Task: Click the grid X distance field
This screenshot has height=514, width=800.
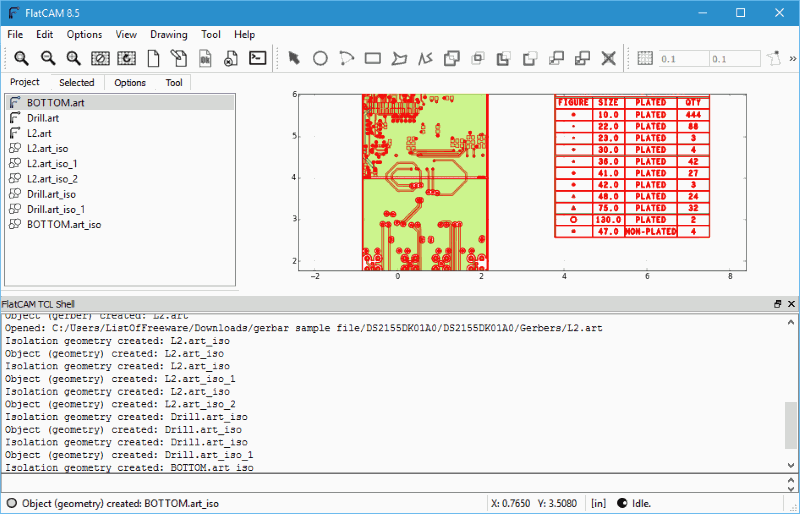Action: tap(683, 59)
